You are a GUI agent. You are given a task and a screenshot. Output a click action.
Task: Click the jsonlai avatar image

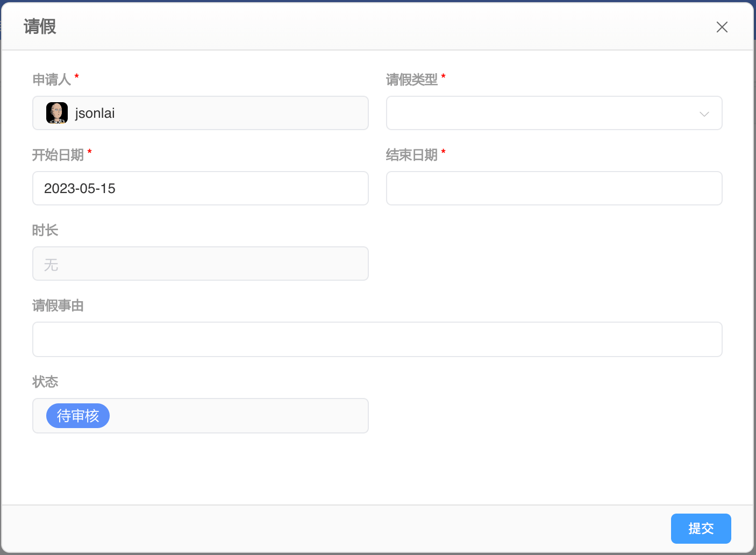[57, 113]
